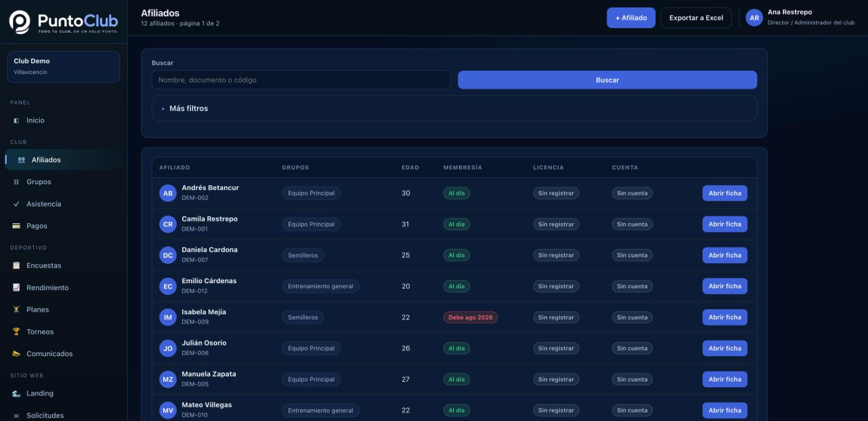Open the Club Demo club selector
The height and width of the screenshot is (421, 868).
[x=64, y=67]
